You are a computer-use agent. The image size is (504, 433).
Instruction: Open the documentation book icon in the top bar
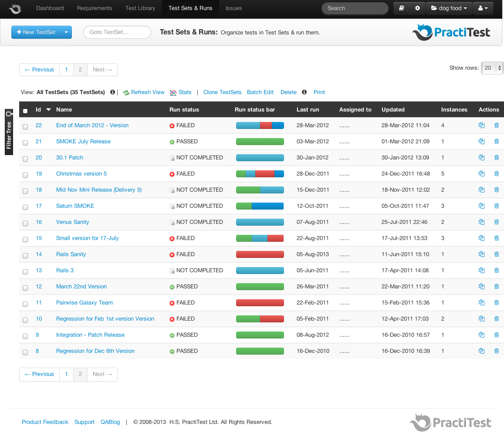[401, 8]
